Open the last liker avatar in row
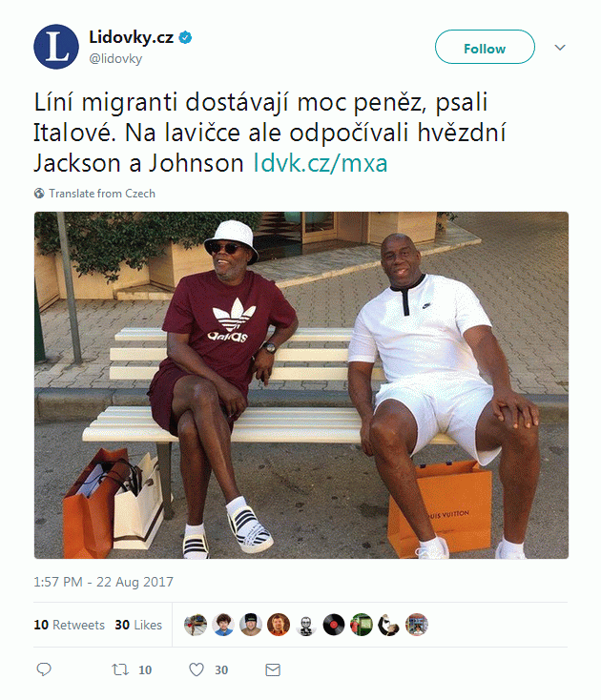 click(x=417, y=624)
